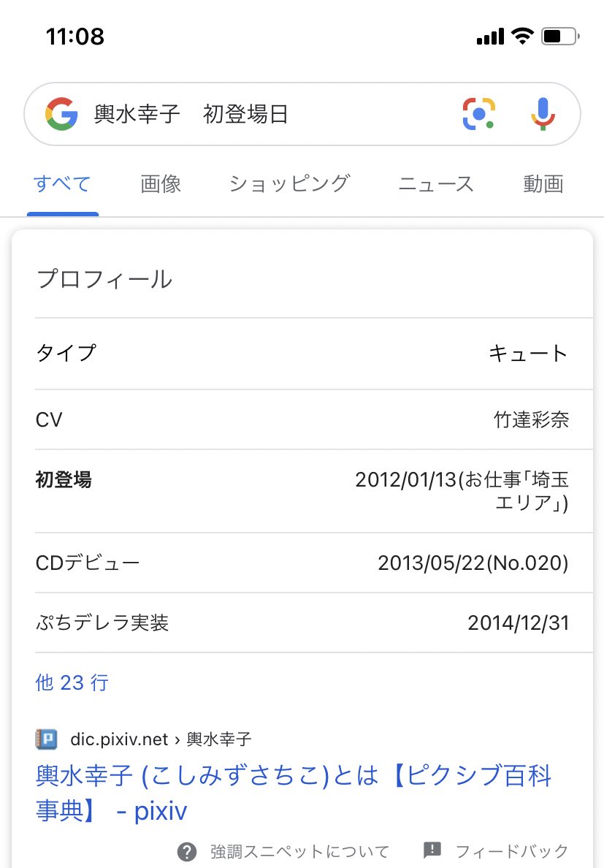This screenshot has height=868, width=604.
Task: Open the 輿水幸子 ピクシブ百科事典 result link
Action: (x=294, y=793)
